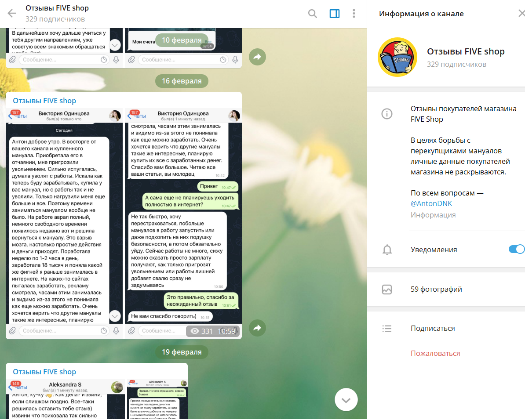The image size is (525, 420).
Task: Open the small screenshot with 'Привет. Ничего страшного'
Action: coord(157,399)
